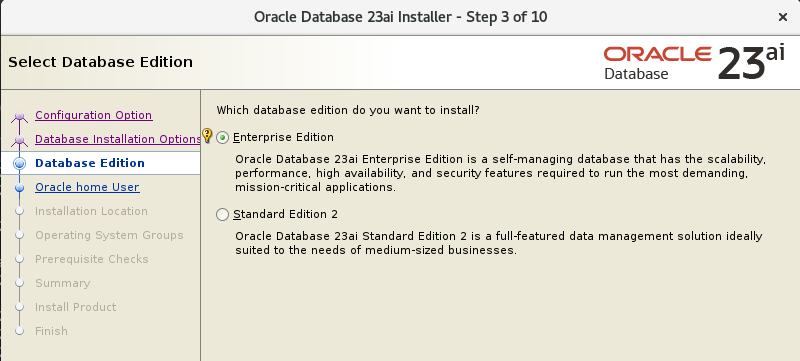
Task: Jump to Oracle home User step
Action: 87,187
